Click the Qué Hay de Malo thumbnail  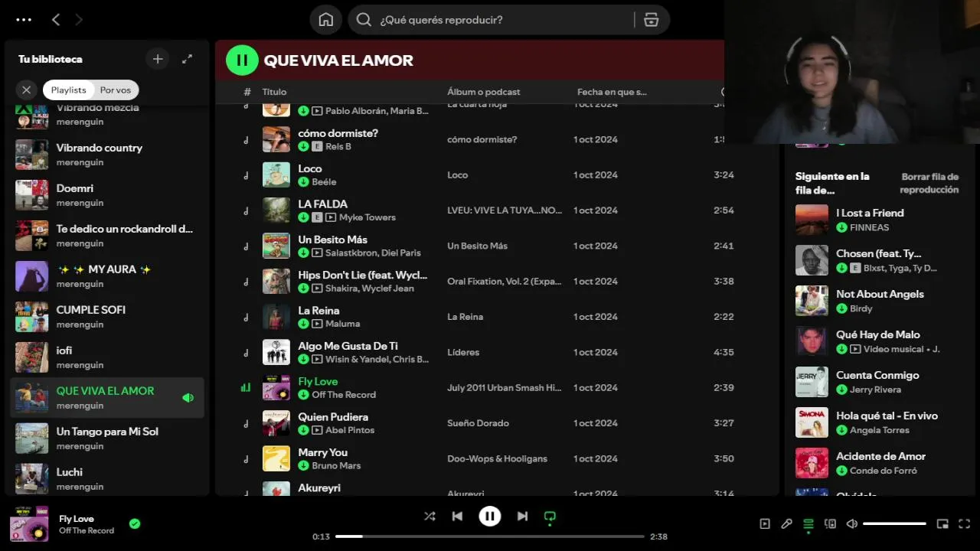point(812,341)
